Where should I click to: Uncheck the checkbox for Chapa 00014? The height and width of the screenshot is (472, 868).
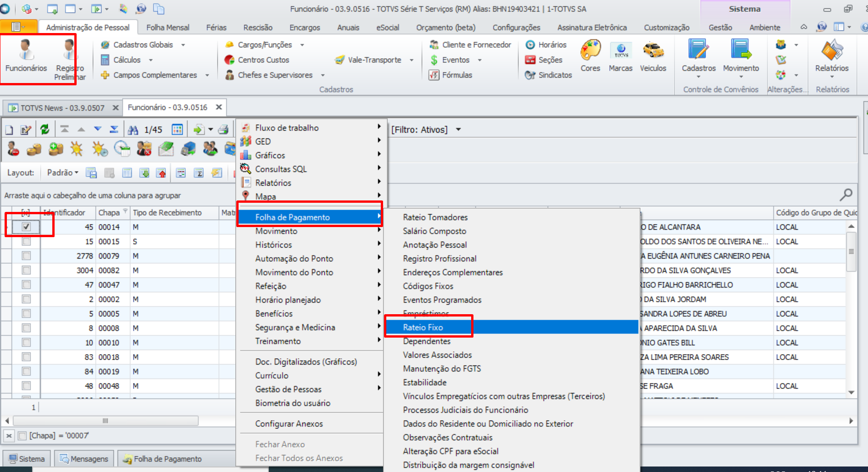coord(26,227)
